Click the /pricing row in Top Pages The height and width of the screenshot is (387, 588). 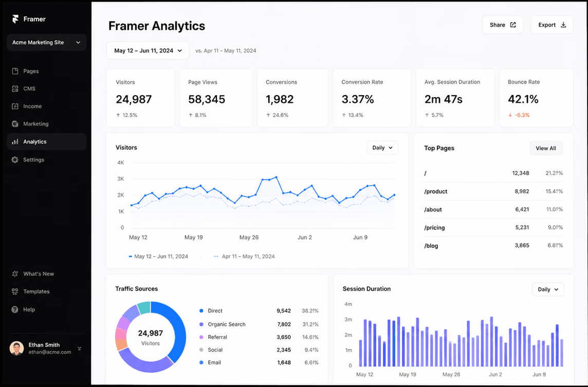493,227
